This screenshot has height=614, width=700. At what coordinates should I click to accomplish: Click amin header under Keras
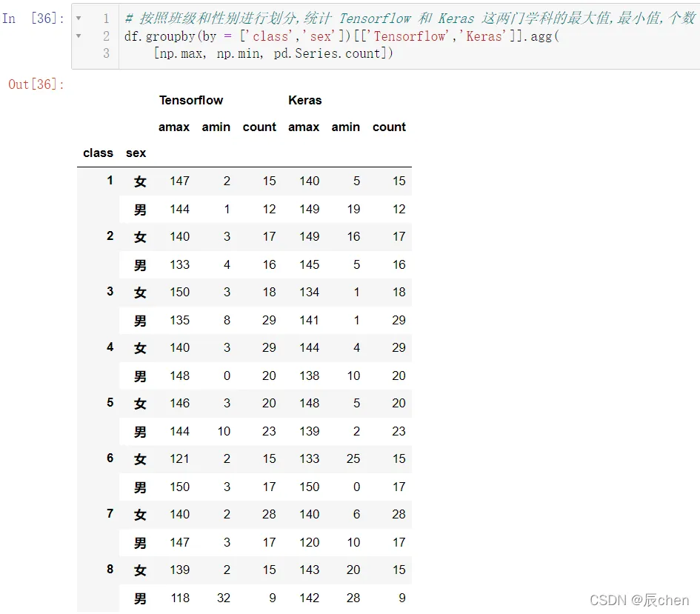point(345,127)
